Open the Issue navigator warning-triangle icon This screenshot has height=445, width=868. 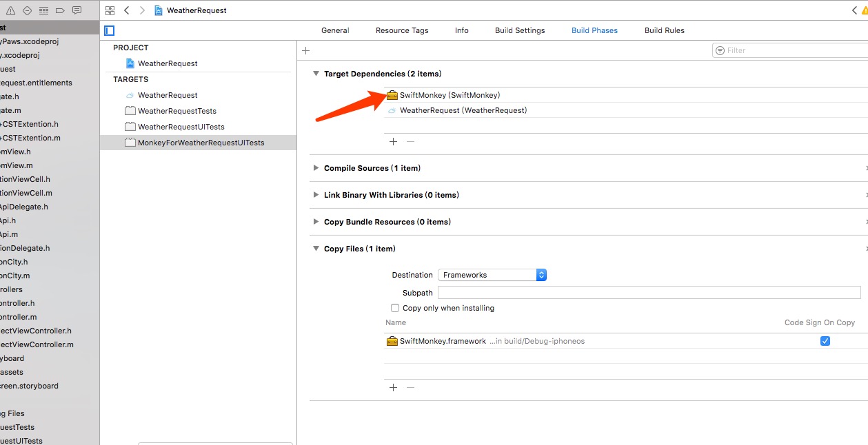click(x=10, y=10)
